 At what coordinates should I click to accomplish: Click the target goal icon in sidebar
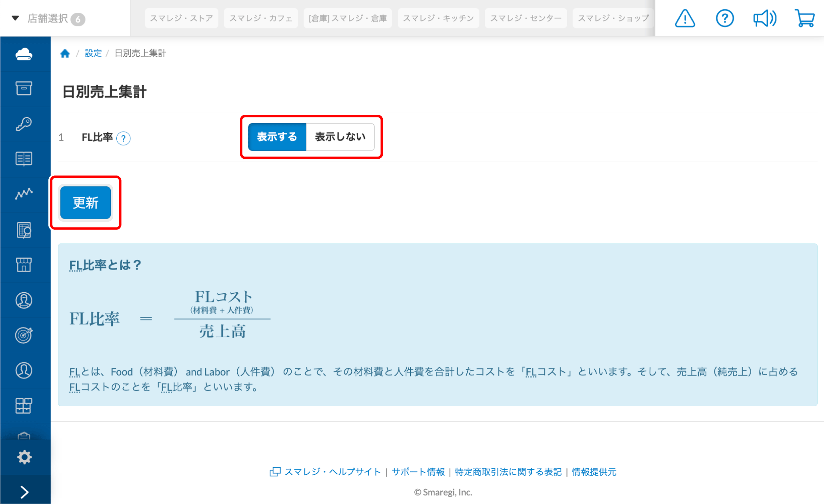point(24,335)
